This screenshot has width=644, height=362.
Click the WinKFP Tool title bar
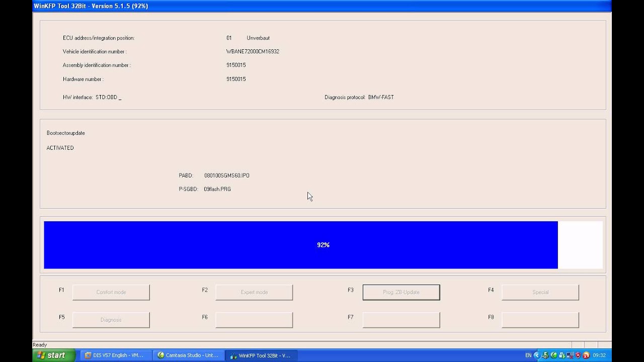coord(322,6)
